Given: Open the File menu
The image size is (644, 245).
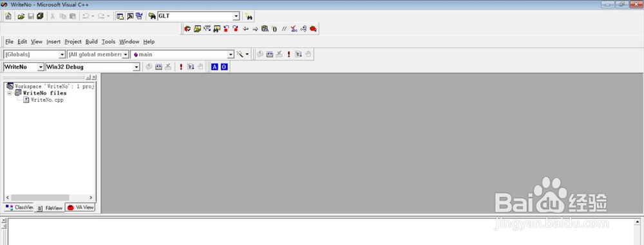Looking at the screenshot, I should point(9,41).
